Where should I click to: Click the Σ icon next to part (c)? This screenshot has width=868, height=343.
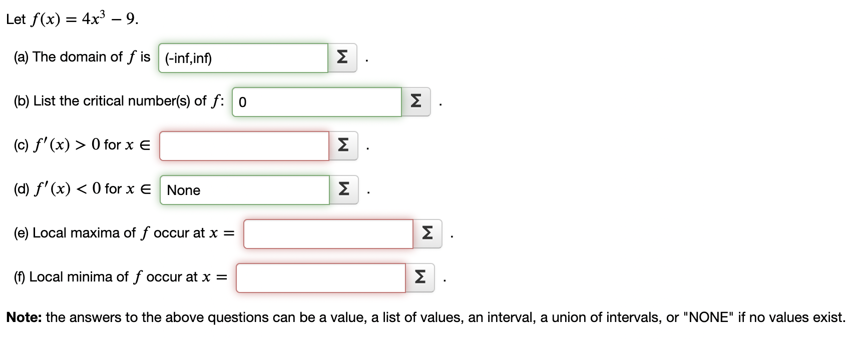(x=343, y=146)
